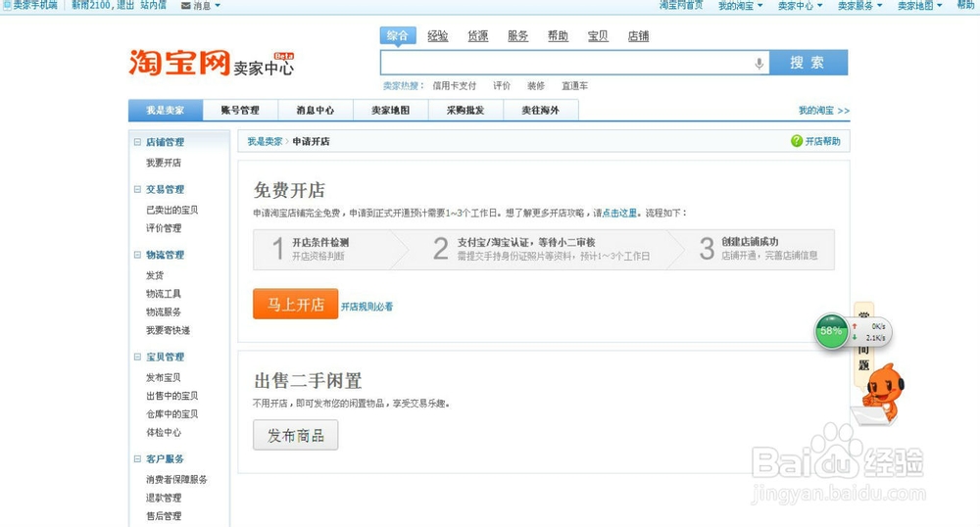Open 已卖出的宝贝 in the sidebar

[171, 210]
